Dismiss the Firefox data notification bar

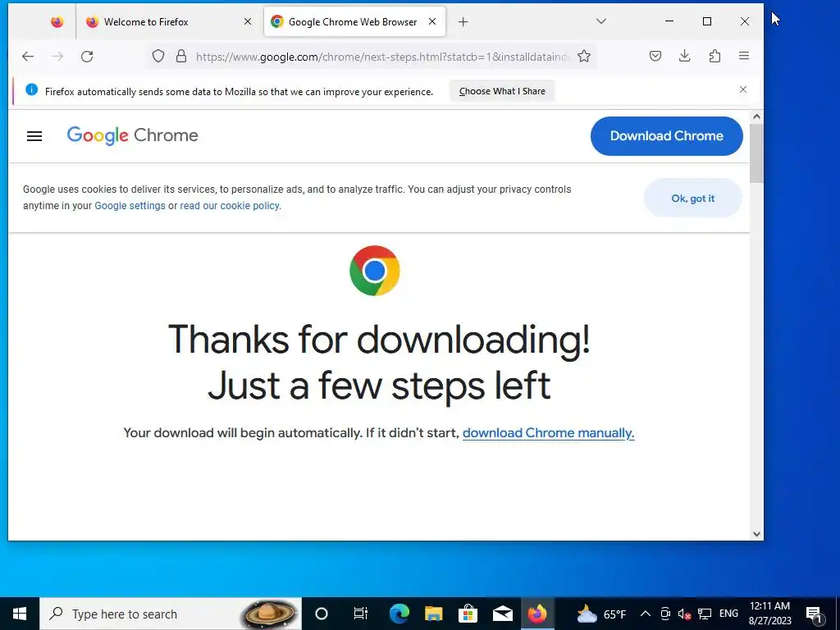[x=743, y=89]
